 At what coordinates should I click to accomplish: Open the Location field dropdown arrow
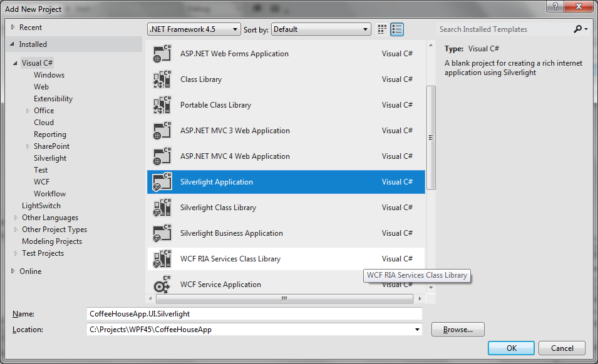pos(416,329)
